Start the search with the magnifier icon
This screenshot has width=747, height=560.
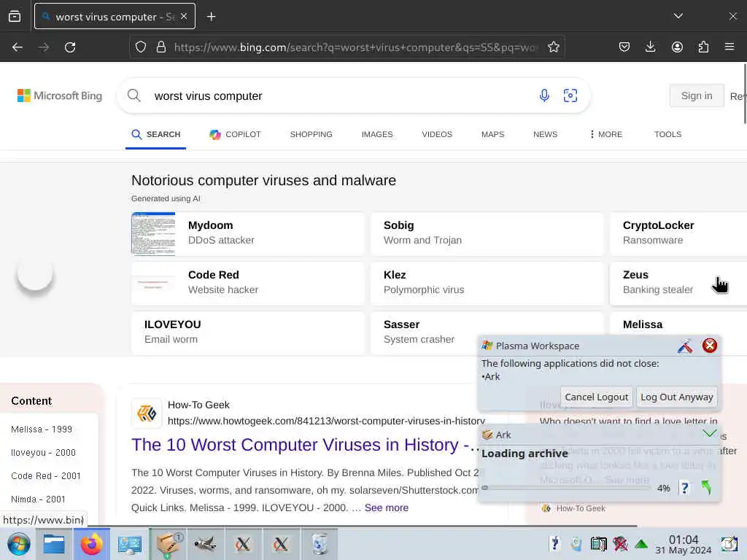click(134, 96)
